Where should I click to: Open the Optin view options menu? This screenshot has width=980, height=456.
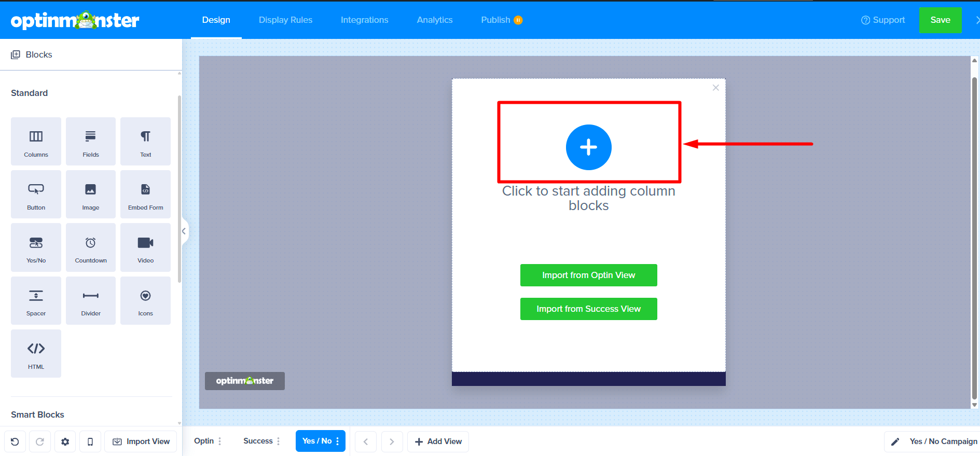click(220, 441)
